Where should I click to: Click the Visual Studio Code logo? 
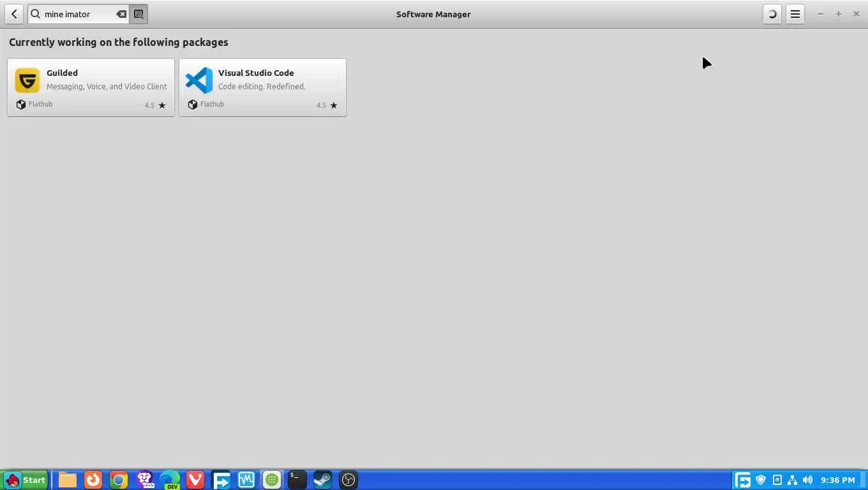click(199, 80)
